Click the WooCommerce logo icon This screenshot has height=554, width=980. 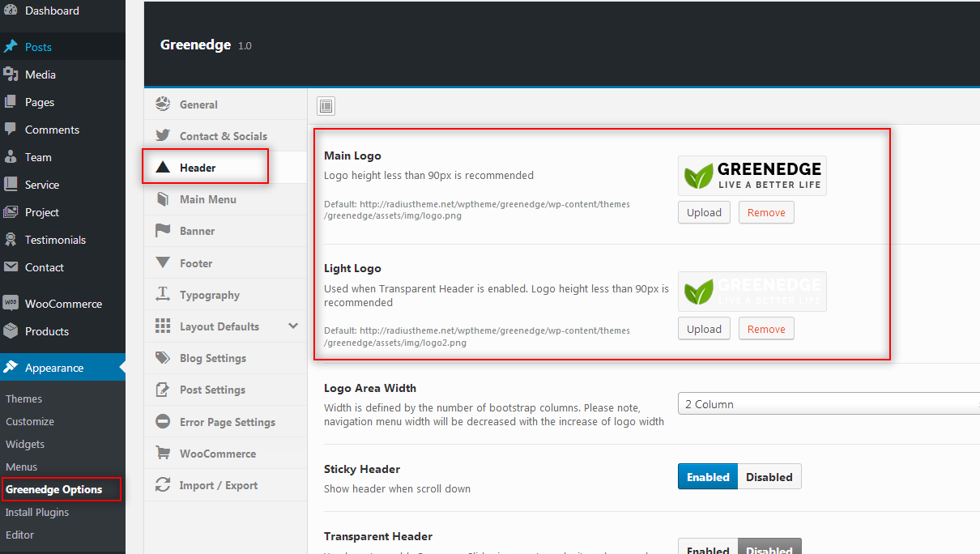tap(11, 303)
